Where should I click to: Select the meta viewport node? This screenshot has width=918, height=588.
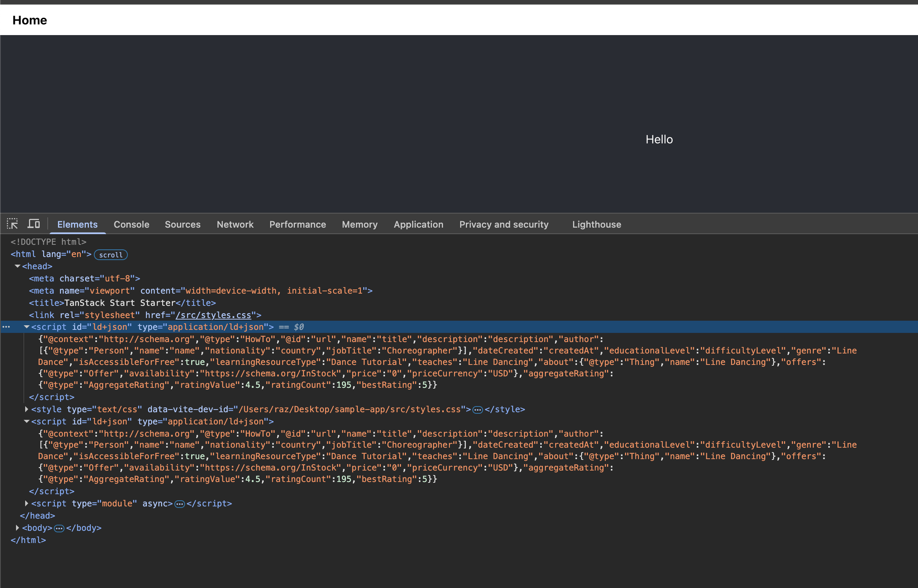click(x=201, y=291)
